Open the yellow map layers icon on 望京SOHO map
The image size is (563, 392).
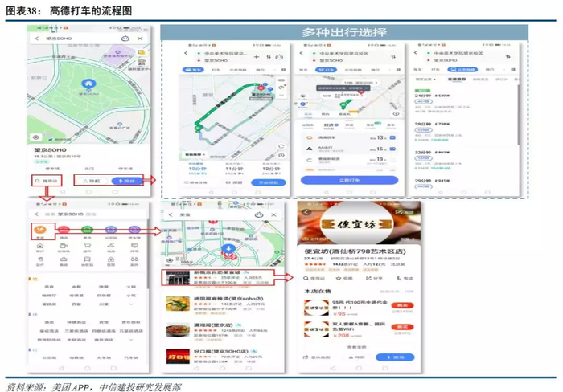tap(141, 52)
